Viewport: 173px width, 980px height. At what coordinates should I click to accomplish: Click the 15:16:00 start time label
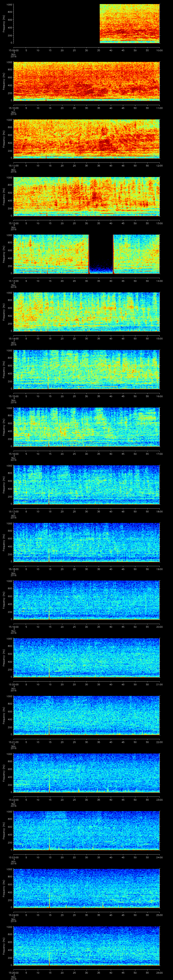click(x=13, y=454)
